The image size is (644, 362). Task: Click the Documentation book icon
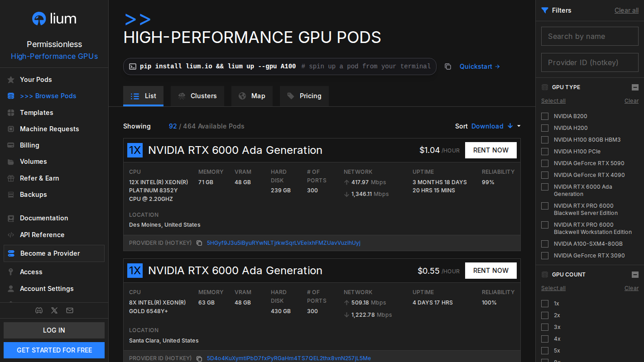click(11, 218)
